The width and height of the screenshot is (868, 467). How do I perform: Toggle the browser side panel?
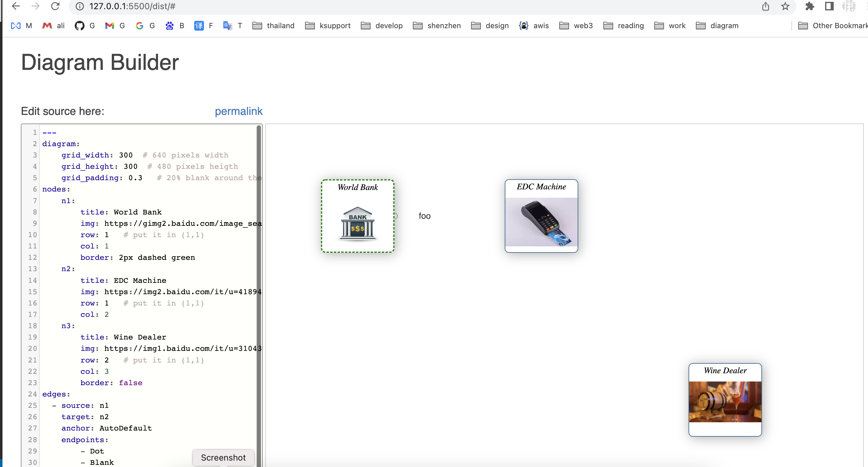(x=829, y=6)
